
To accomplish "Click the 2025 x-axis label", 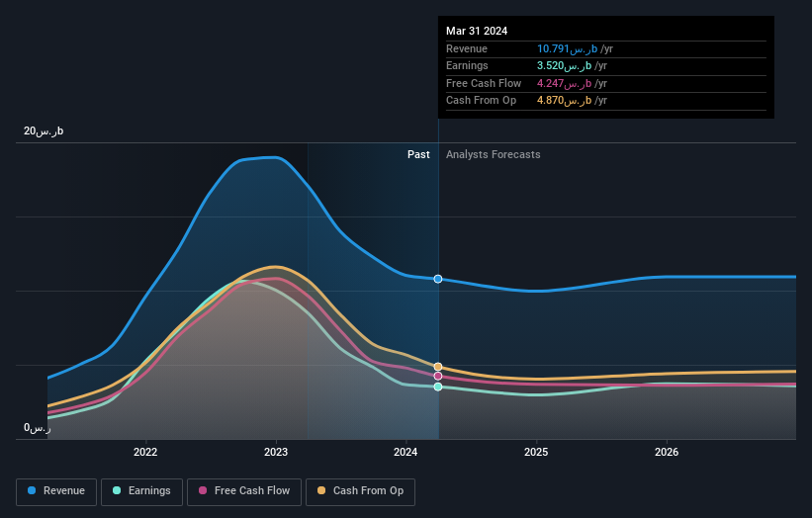I will pyautogui.click(x=536, y=452).
